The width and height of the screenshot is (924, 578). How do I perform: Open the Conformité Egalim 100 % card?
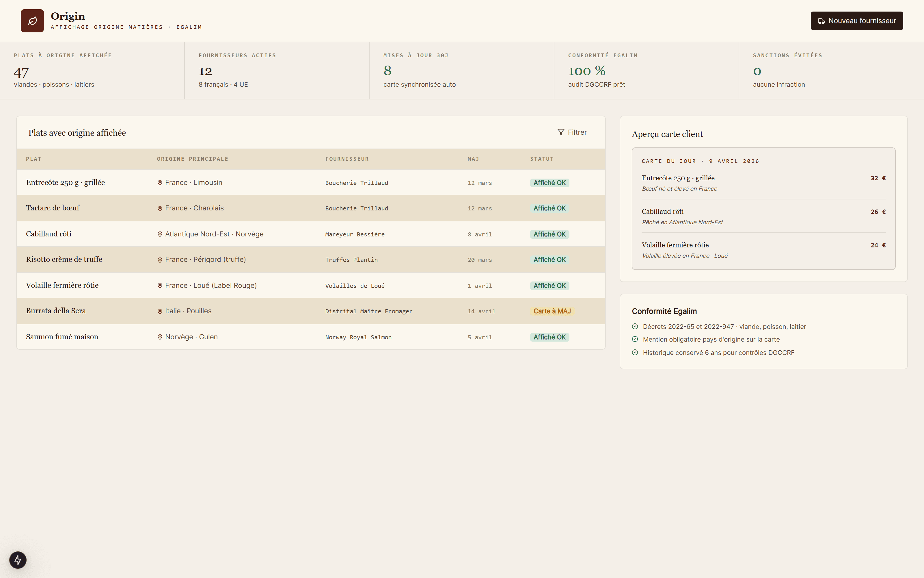pos(647,71)
